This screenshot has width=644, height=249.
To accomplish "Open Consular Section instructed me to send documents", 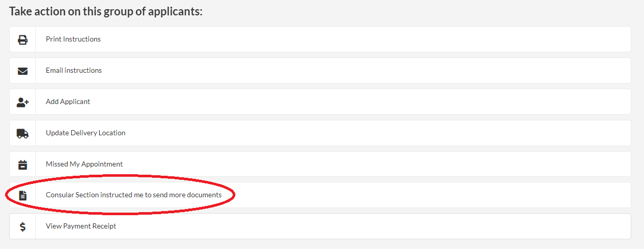I will tap(134, 195).
